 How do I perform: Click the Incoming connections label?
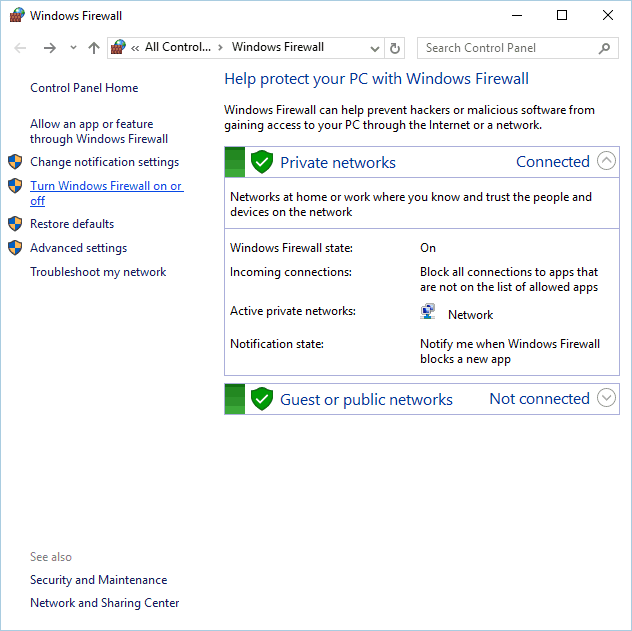[x=291, y=272]
